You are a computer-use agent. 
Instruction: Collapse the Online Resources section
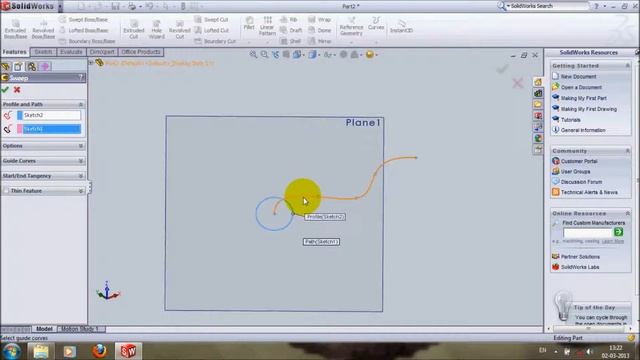pos(628,213)
